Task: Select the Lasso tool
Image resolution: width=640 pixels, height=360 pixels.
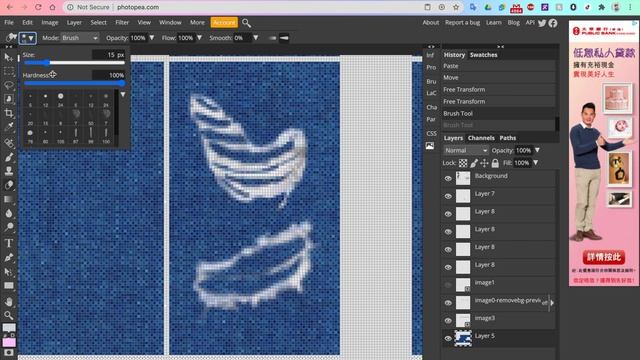Action: (9, 85)
